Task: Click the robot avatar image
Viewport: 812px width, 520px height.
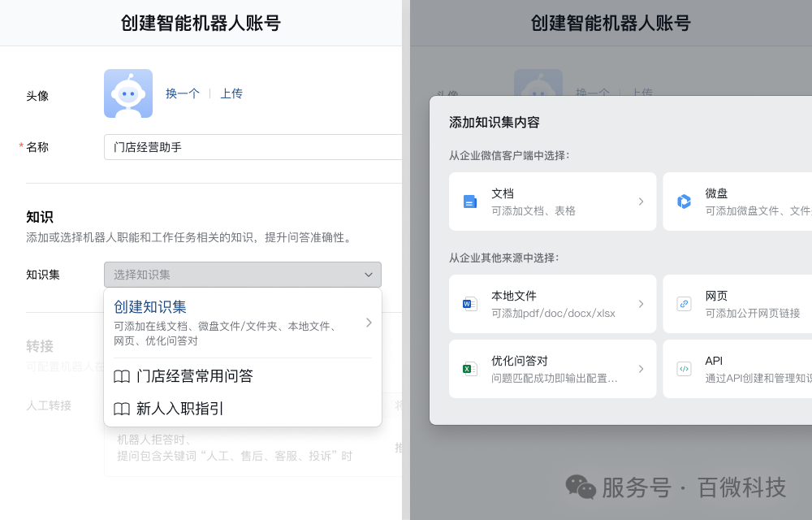Action: pyautogui.click(x=127, y=93)
